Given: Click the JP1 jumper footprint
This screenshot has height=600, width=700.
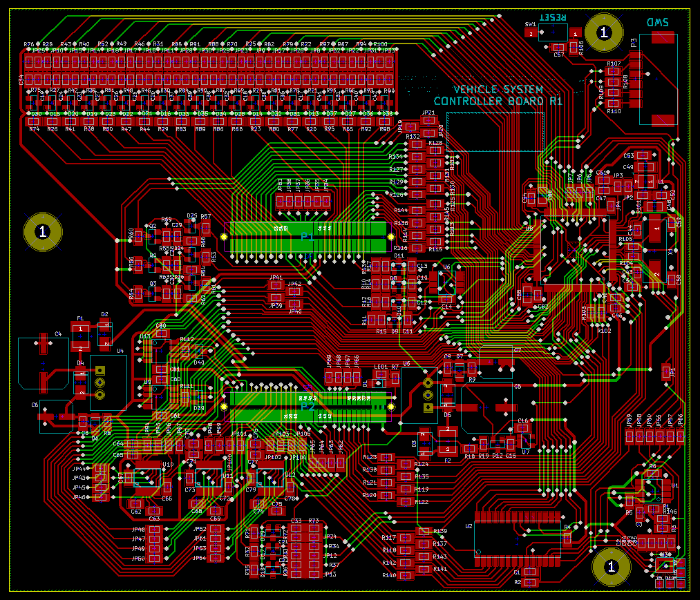Looking at the screenshot, I should (667, 371).
